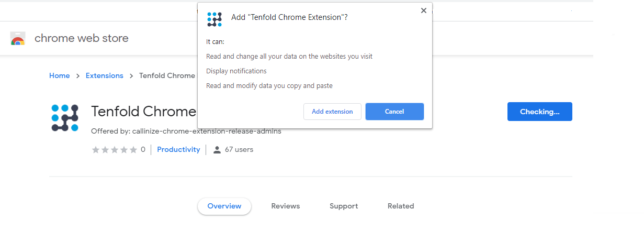Click the users person icon
This screenshot has height=231, width=644.
tap(217, 150)
